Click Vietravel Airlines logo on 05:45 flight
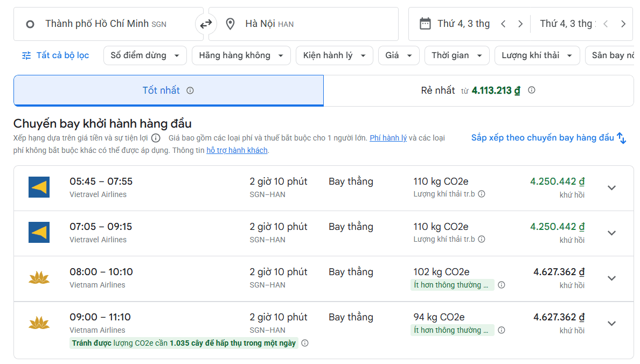 point(39,187)
